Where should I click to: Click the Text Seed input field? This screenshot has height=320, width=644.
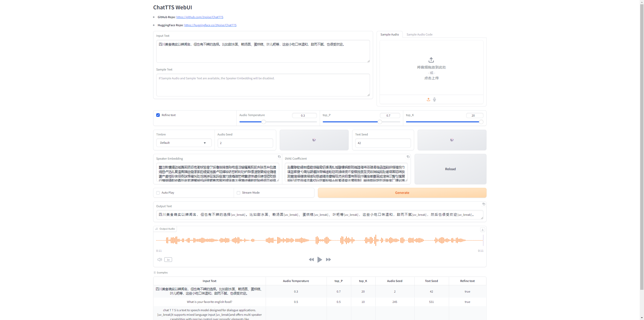click(383, 143)
